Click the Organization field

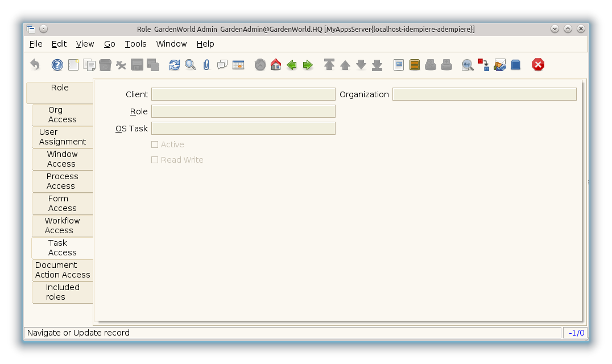point(484,94)
